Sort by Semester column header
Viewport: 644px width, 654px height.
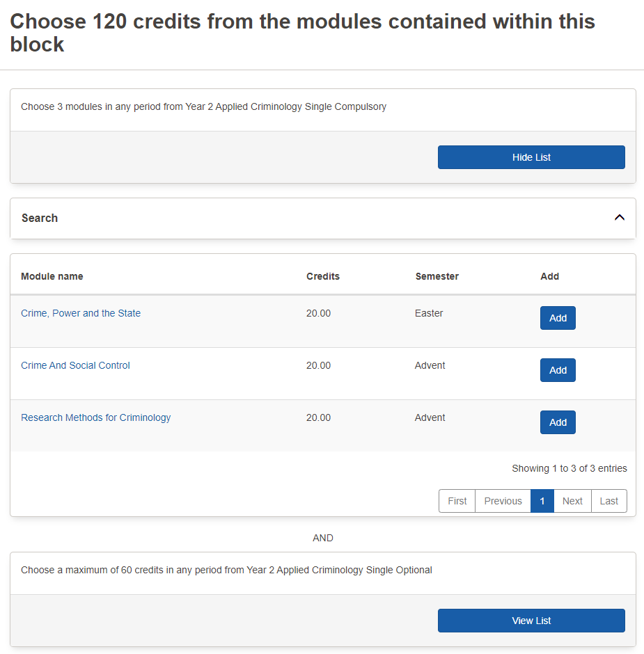[x=437, y=276]
